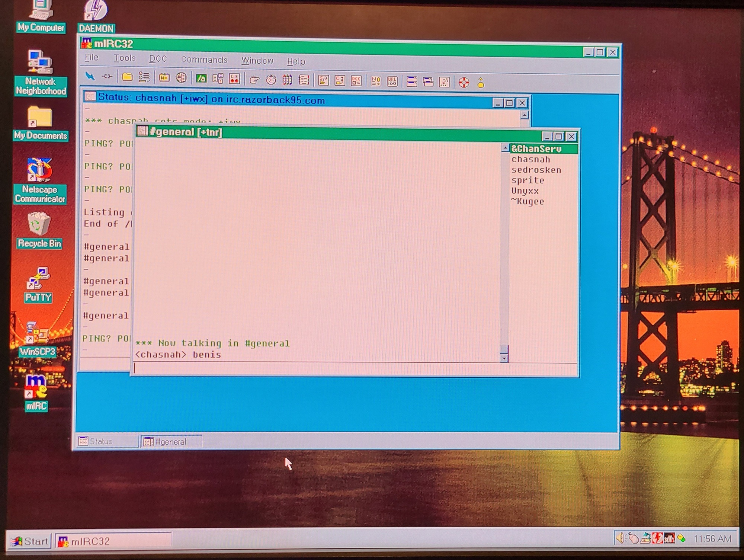The image size is (744, 560).
Task: Open the DCC menu
Action: 158,59
